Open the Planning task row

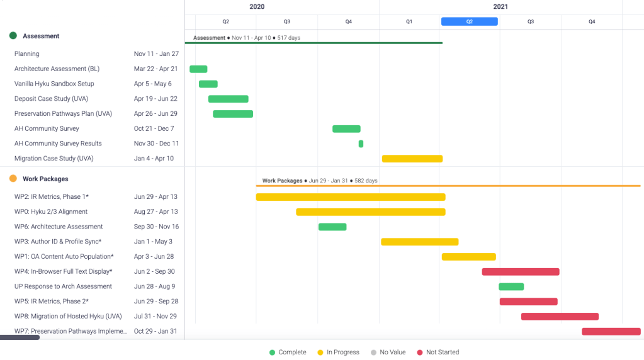(27, 54)
